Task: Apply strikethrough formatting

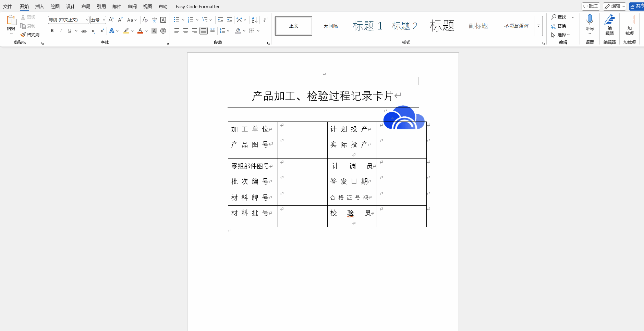Action: tap(84, 31)
